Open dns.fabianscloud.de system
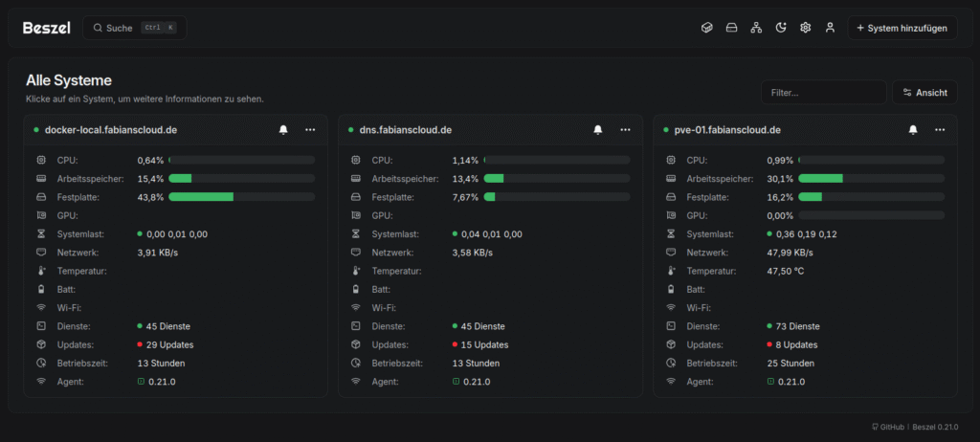980x442 pixels. [x=406, y=130]
